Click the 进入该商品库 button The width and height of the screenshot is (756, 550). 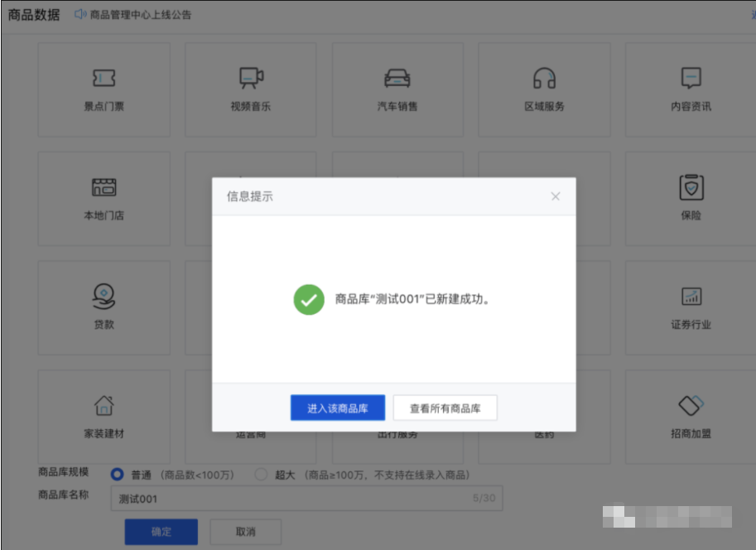click(x=337, y=407)
